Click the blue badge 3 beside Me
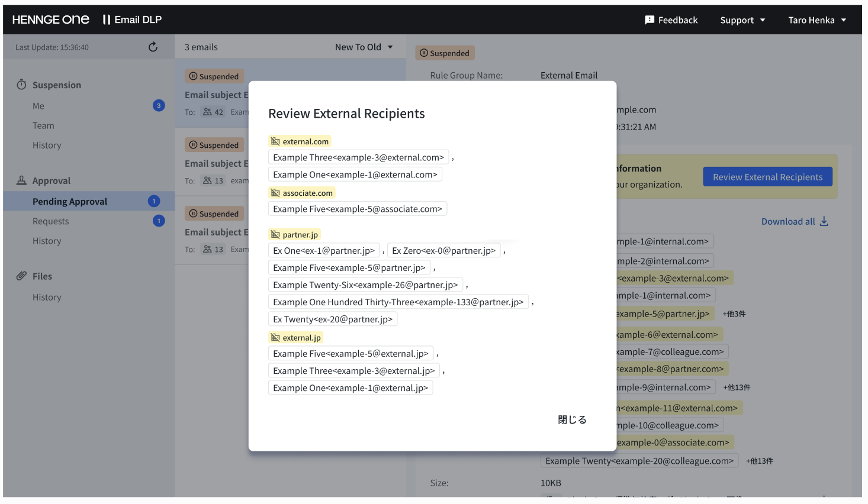 (x=159, y=105)
